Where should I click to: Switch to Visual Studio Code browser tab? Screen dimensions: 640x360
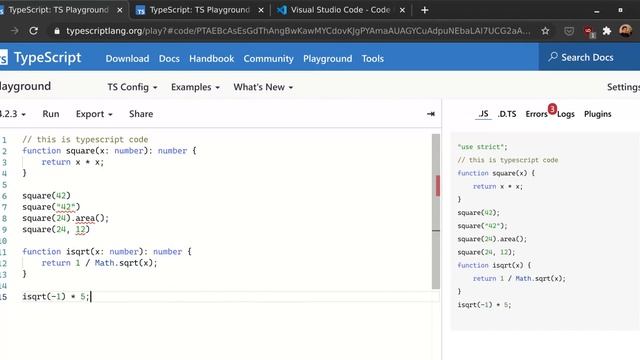[x=340, y=10]
